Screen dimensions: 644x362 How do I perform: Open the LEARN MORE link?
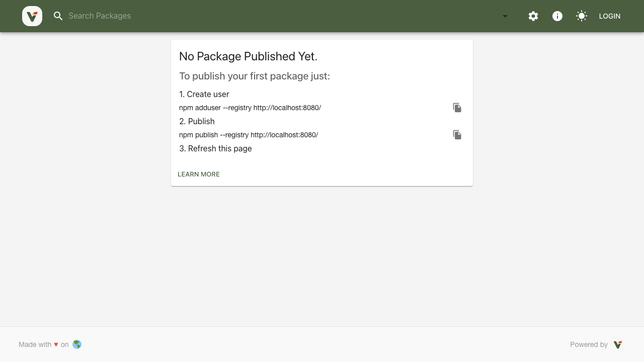[x=199, y=174]
